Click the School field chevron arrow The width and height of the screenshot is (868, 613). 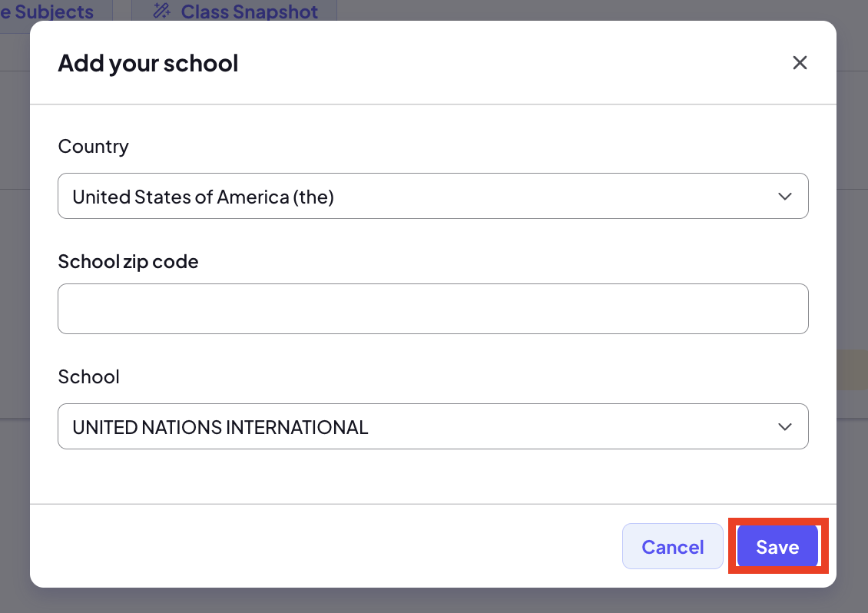click(784, 426)
